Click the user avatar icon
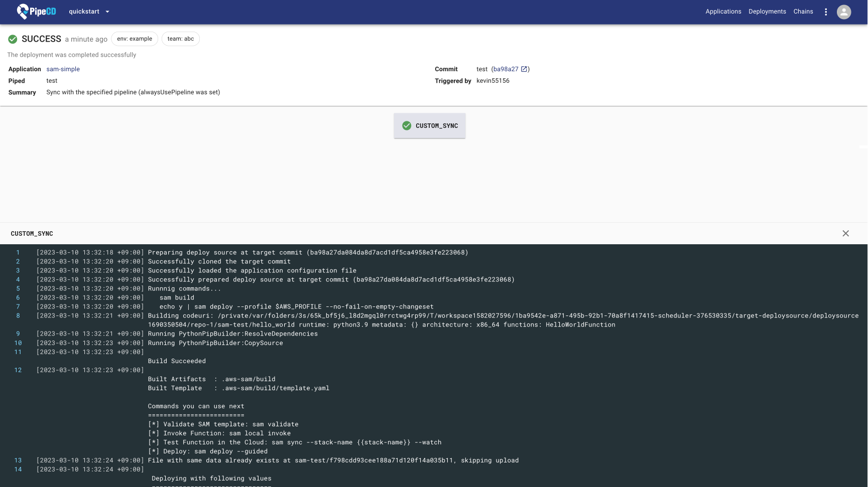 843,12
